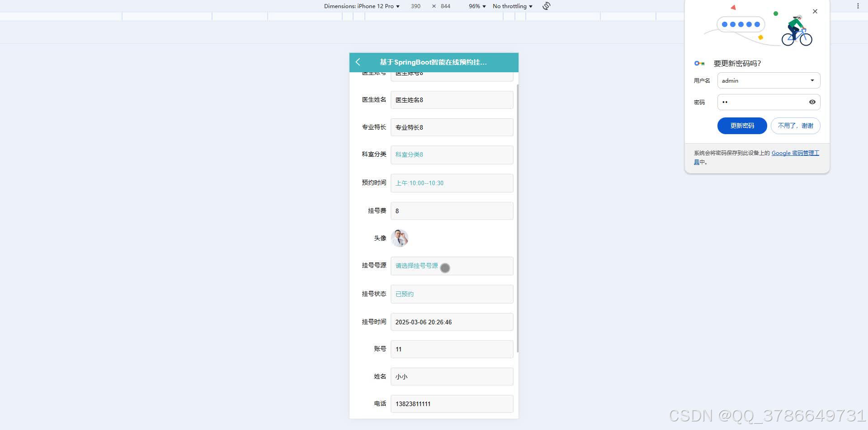This screenshot has width=868, height=430.
Task: Click the key icon in password popup
Action: (x=699, y=63)
